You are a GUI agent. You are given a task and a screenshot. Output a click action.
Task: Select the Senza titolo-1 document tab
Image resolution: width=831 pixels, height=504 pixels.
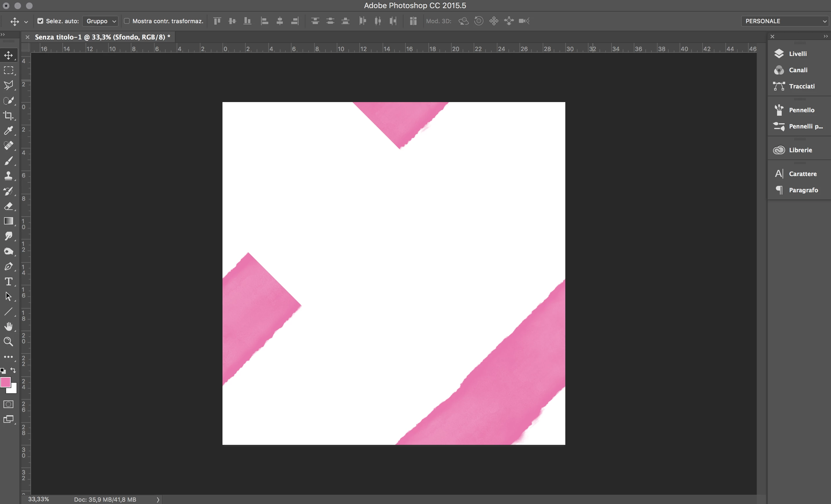pyautogui.click(x=102, y=37)
